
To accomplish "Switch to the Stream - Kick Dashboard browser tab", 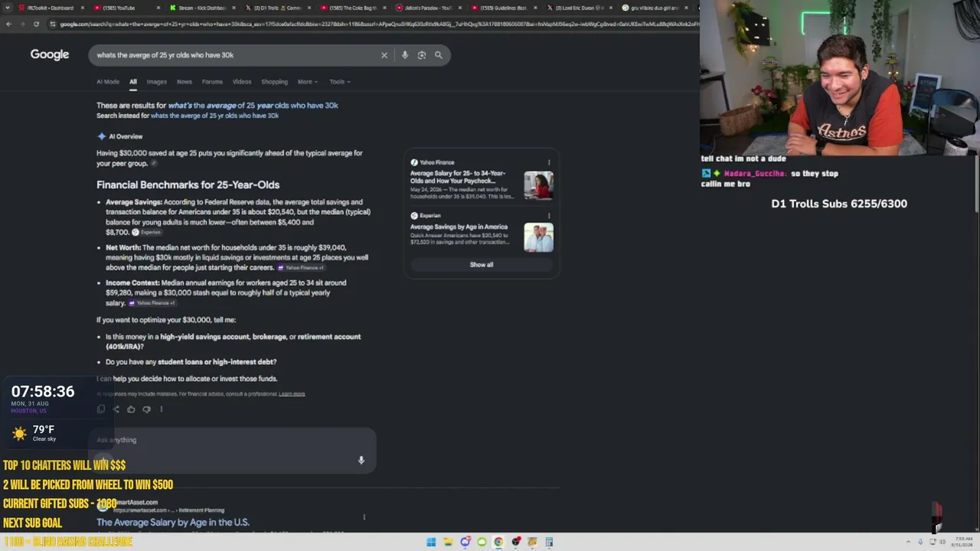I will click(202, 8).
